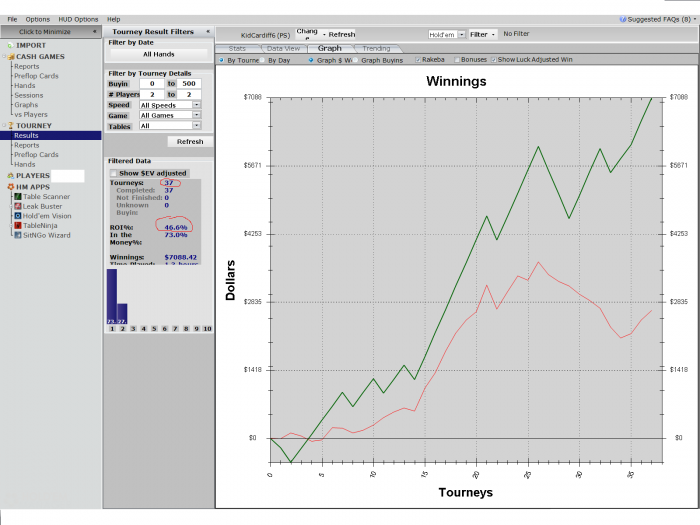Select the By Day radio button

click(x=262, y=60)
